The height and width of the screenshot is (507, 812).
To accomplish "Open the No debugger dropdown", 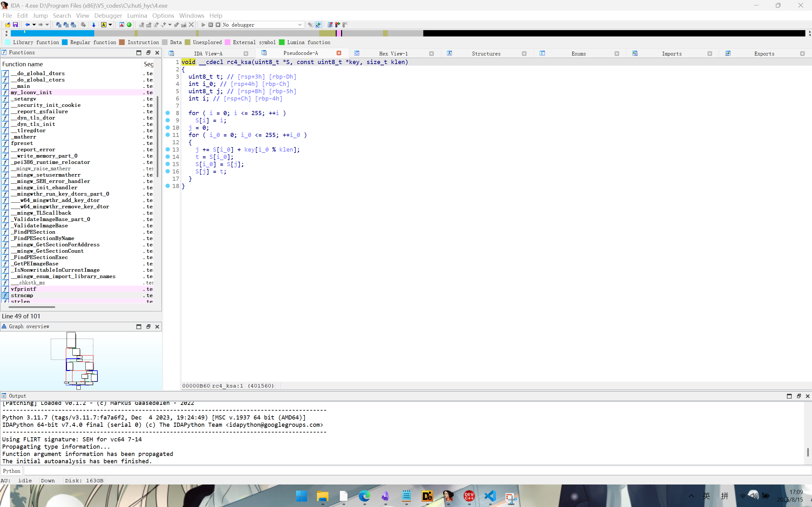I will point(300,25).
